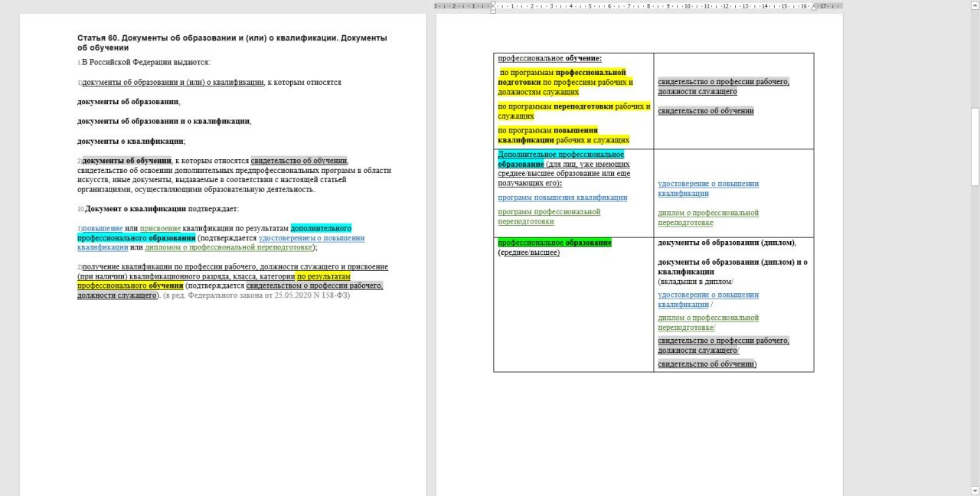Click green-highlighted 'профессиональное образование' table cell text
The image size is (980, 496).
pyautogui.click(x=554, y=243)
